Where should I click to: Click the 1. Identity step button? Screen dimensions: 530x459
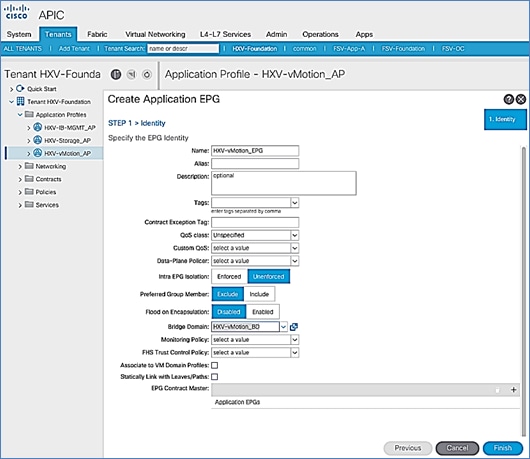(505, 119)
